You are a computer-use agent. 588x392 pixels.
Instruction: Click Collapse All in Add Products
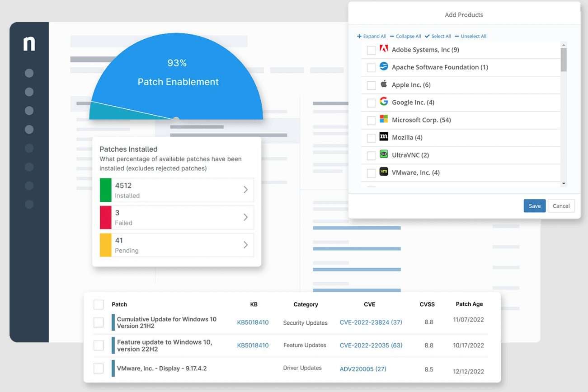pyautogui.click(x=405, y=36)
